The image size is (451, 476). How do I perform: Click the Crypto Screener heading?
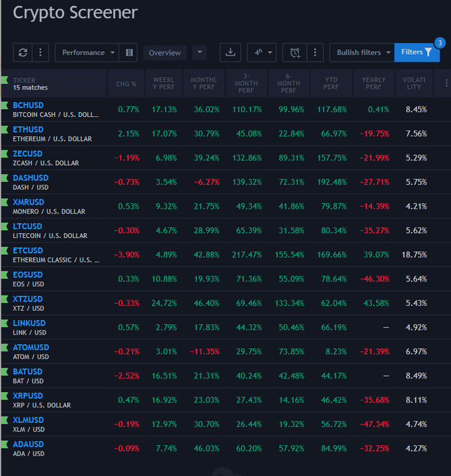coord(76,13)
